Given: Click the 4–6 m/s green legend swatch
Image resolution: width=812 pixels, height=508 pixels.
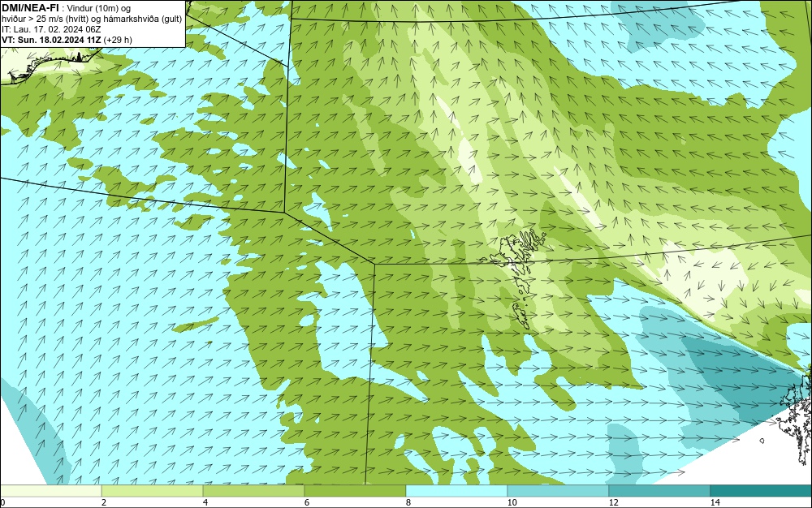Looking at the screenshot, I should (253, 491).
